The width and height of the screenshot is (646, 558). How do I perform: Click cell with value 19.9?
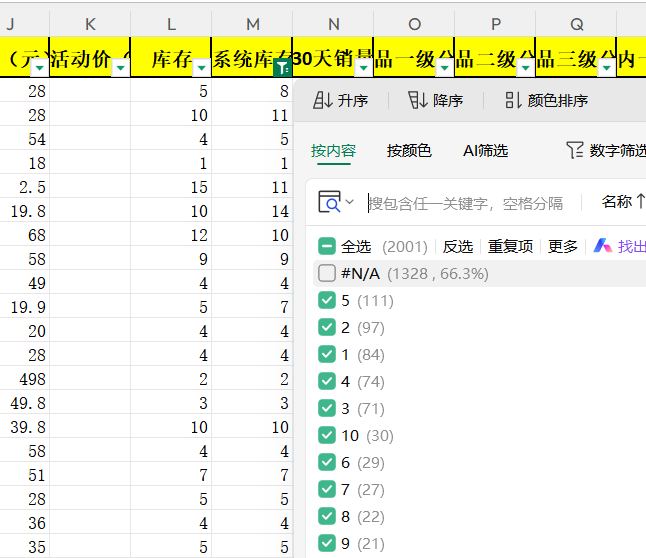pyautogui.click(x=24, y=307)
